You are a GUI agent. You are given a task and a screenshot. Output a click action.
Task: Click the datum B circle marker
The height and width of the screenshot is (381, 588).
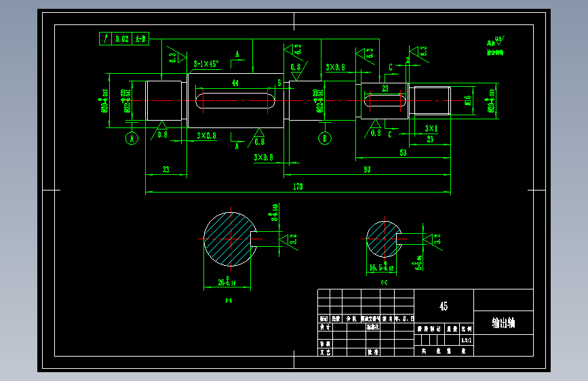pos(325,138)
